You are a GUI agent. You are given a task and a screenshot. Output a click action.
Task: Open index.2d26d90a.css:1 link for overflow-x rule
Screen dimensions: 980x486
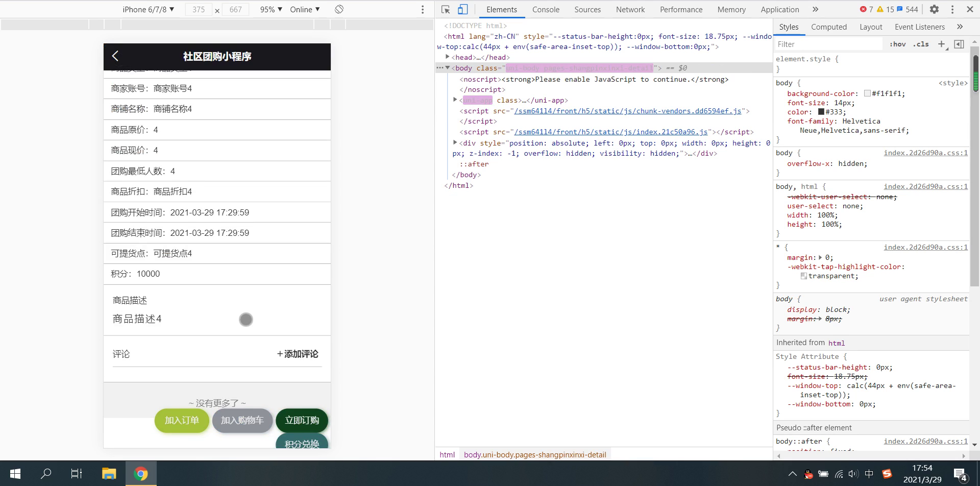coord(925,153)
